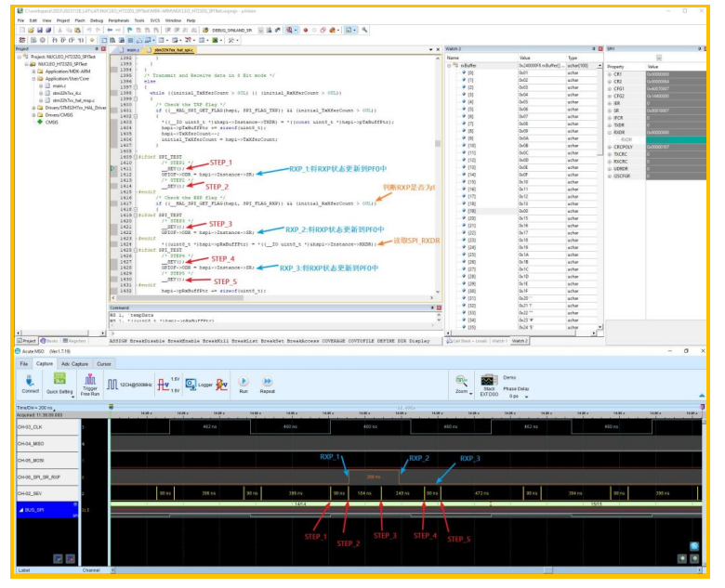Click the Trigger Free Run icon
The width and height of the screenshot is (725, 588).
(x=90, y=385)
